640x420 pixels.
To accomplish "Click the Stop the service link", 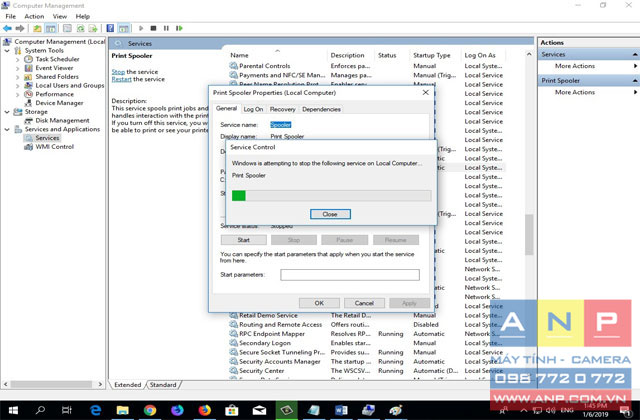I will [x=118, y=72].
